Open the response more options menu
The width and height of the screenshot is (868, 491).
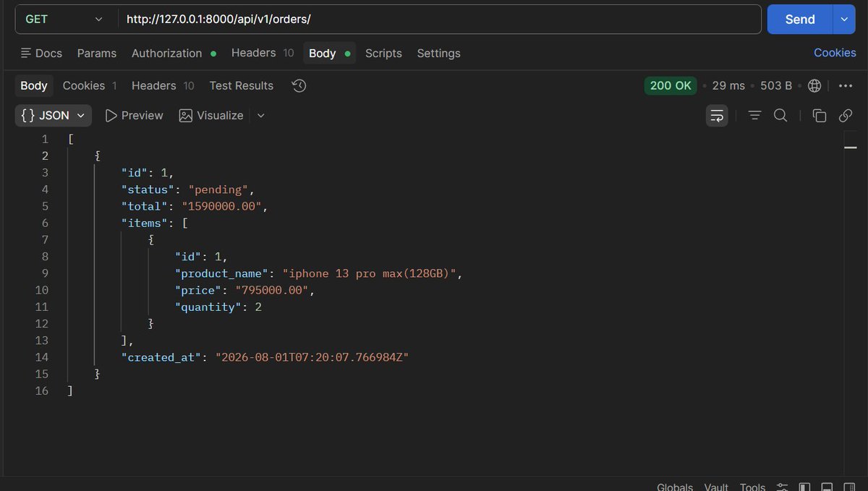coord(846,85)
